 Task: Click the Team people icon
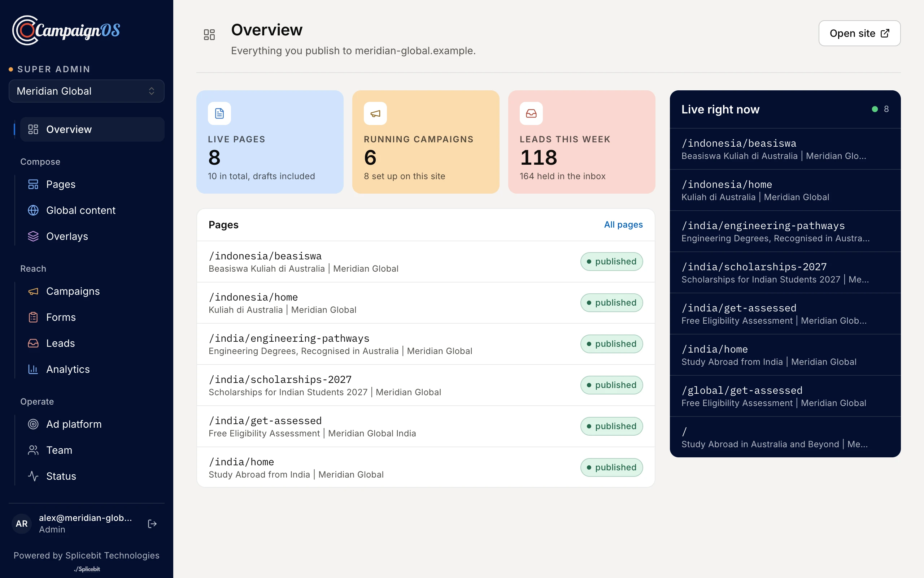tap(33, 450)
